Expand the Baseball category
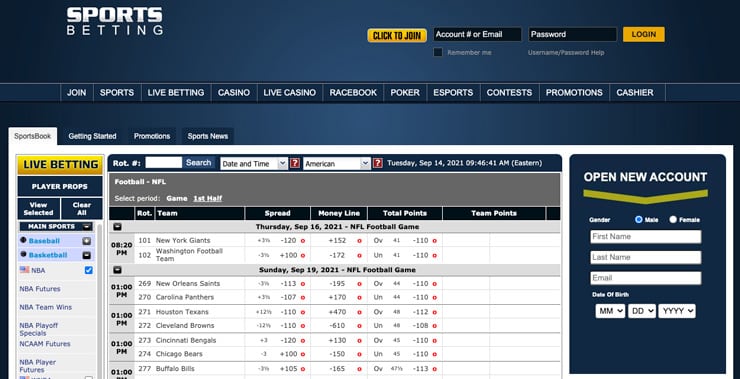The image size is (740, 379). click(x=86, y=241)
